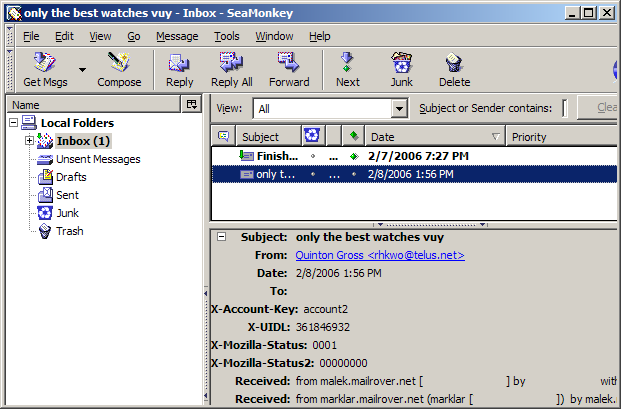The width and height of the screenshot is (621, 409).
Task: Sort by read status column header
Action: coord(354,136)
